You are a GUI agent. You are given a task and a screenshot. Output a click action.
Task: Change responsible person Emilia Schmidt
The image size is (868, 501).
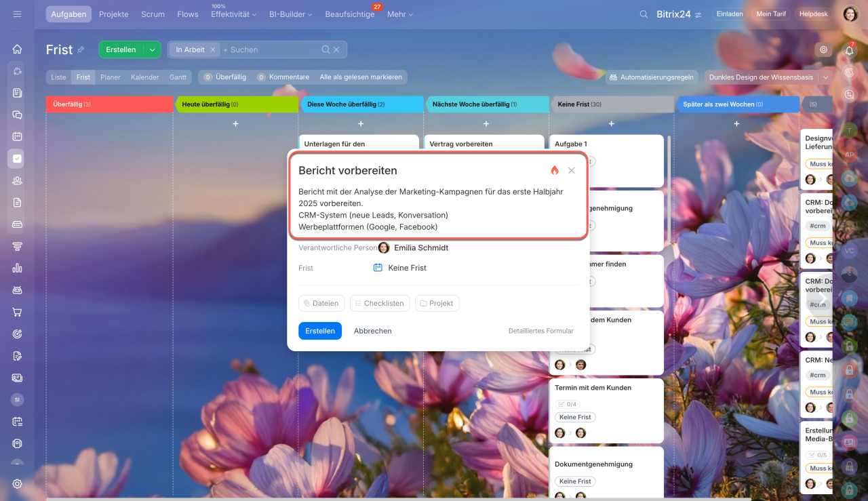point(414,247)
